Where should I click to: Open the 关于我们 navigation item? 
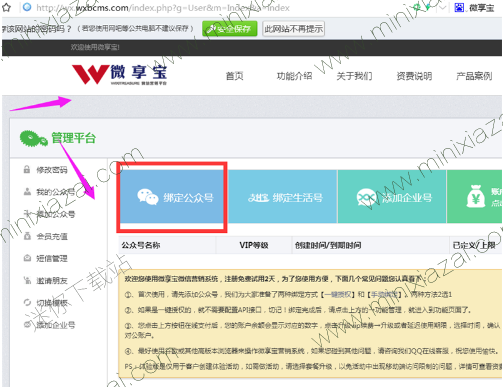(354, 76)
